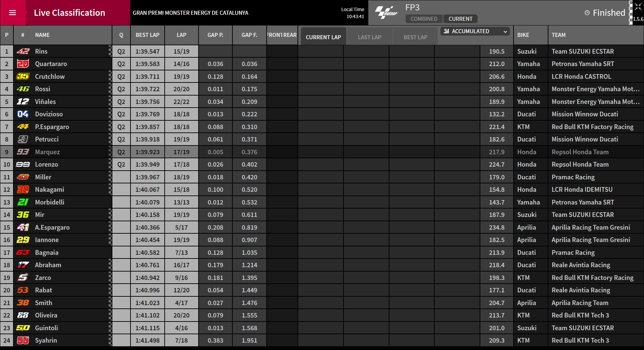
Task: Click Rossi's number 46 badge
Action: tap(23, 89)
